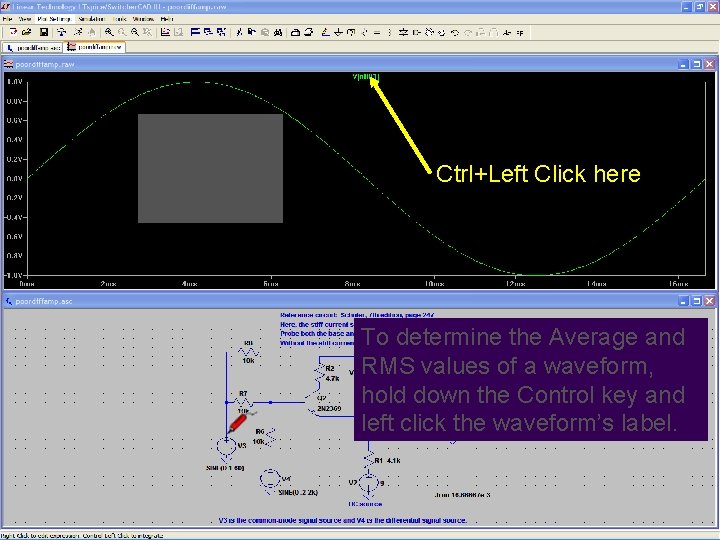Open the Tools menu
720x540 pixels.
click(119, 19)
